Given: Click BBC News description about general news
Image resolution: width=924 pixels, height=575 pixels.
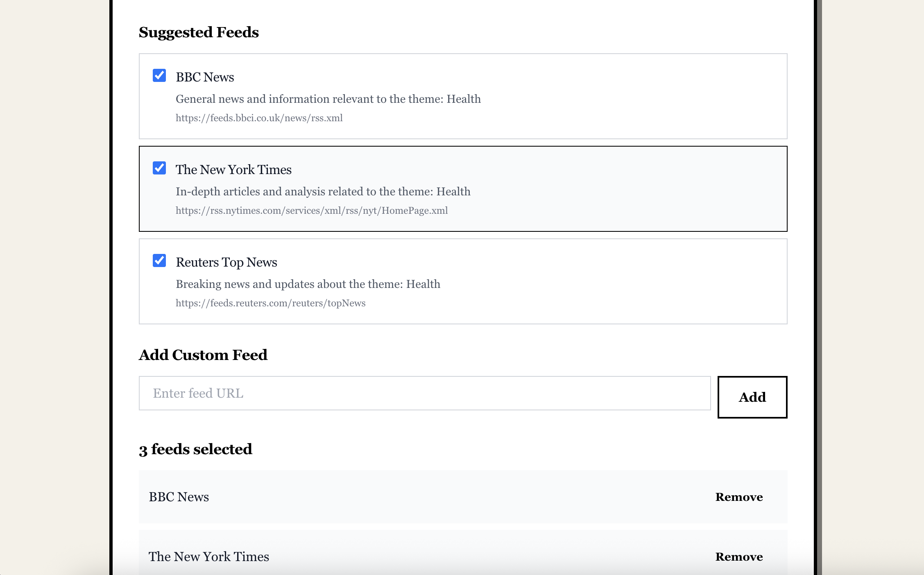Looking at the screenshot, I should 328,99.
